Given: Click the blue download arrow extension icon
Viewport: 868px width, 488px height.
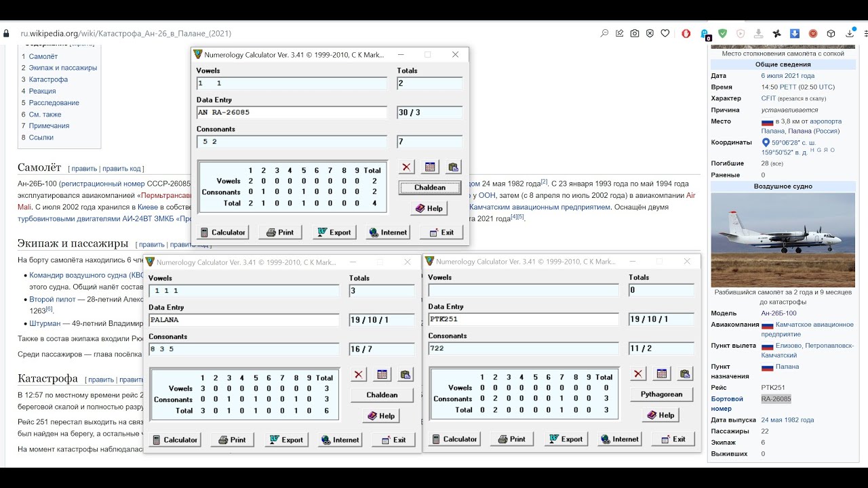Looking at the screenshot, I should click(x=795, y=33).
